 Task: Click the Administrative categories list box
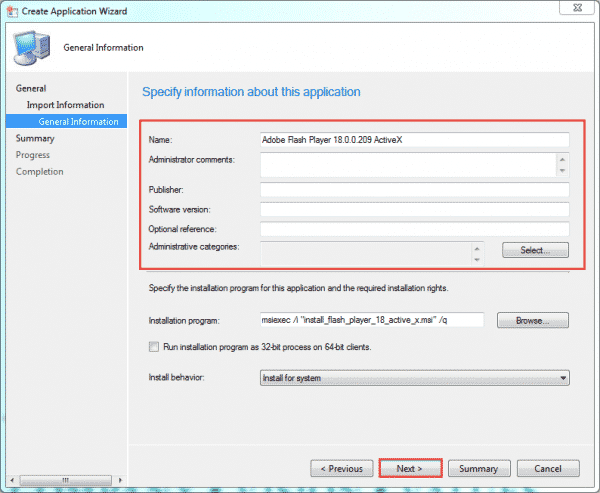(x=366, y=253)
